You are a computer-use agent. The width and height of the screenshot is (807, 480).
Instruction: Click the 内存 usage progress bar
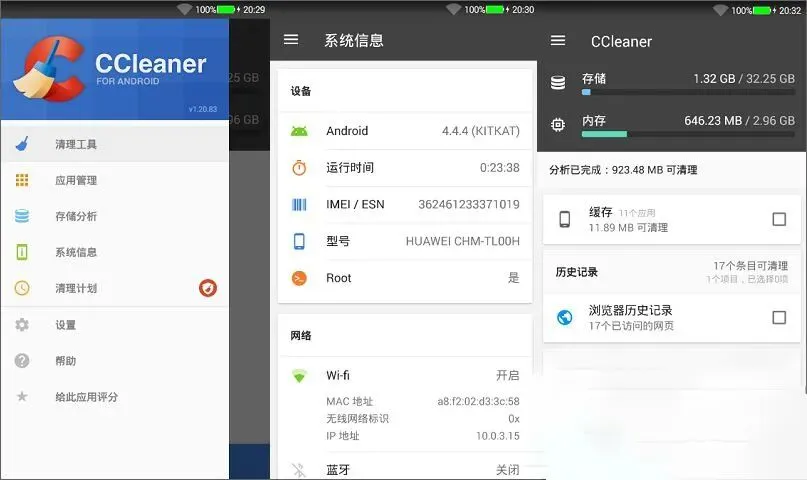(688, 134)
